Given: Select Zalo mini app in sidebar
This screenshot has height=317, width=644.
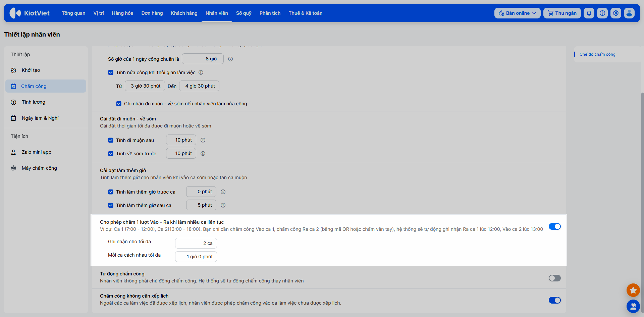Looking at the screenshot, I should (x=46, y=152).
